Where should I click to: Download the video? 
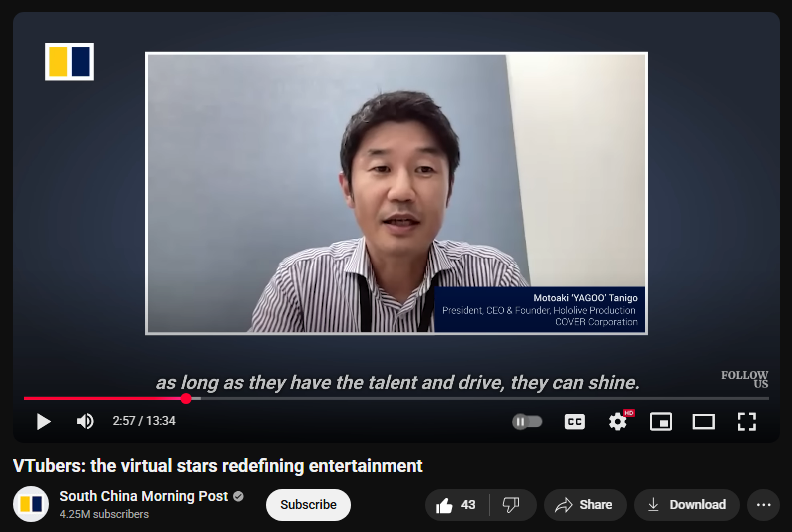tap(686, 505)
